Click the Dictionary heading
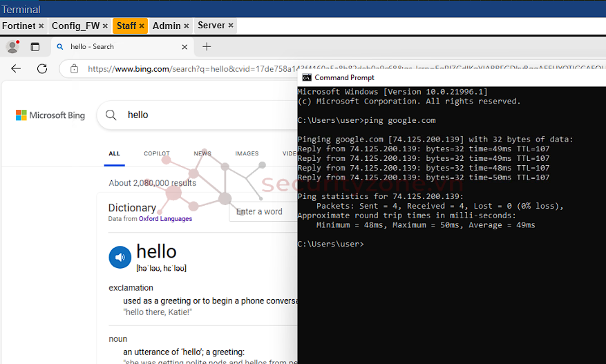 click(x=132, y=208)
